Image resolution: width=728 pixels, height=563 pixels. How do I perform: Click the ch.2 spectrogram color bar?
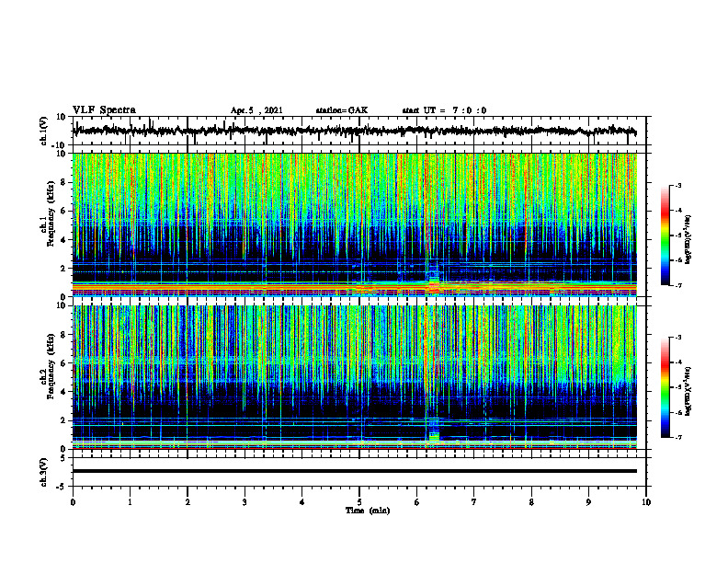click(x=665, y=387)
